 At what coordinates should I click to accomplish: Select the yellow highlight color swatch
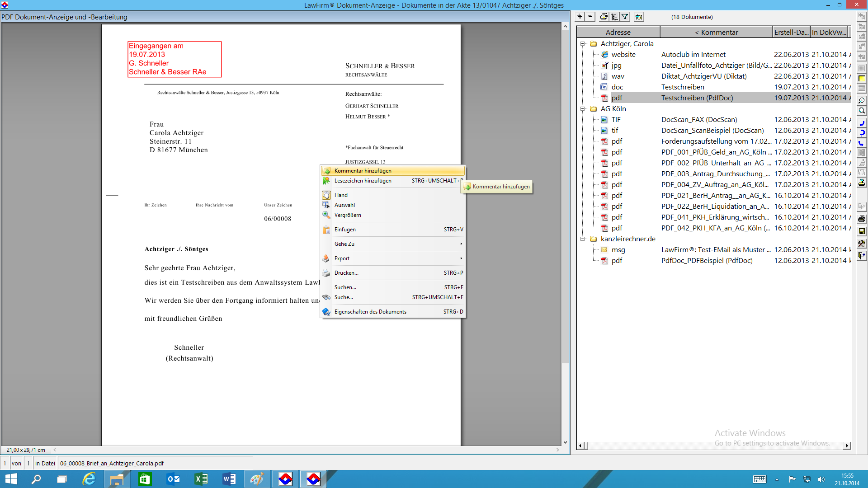click(x=862, y=79)
